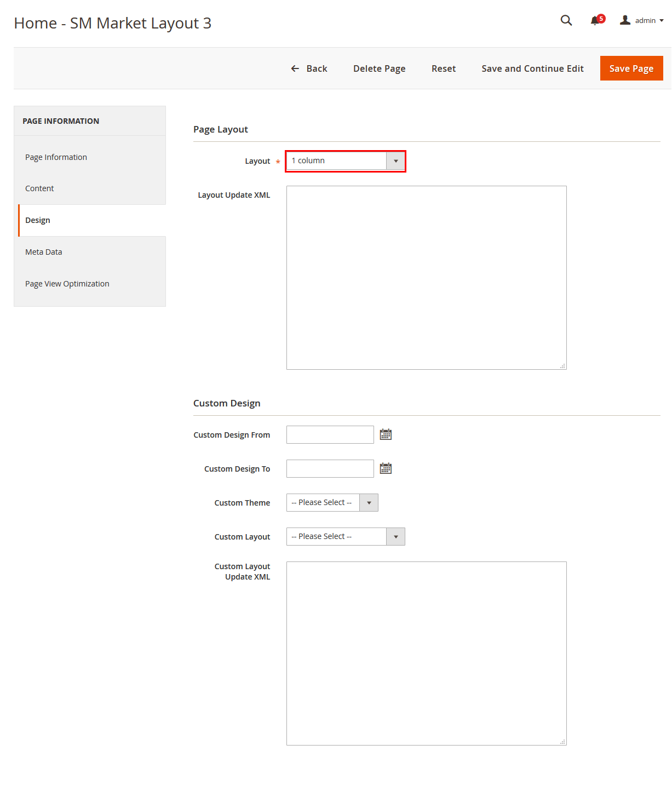The image size is (672, 791).
Task: Click the Back arrow icon
Action: click(x=295, y=68)
